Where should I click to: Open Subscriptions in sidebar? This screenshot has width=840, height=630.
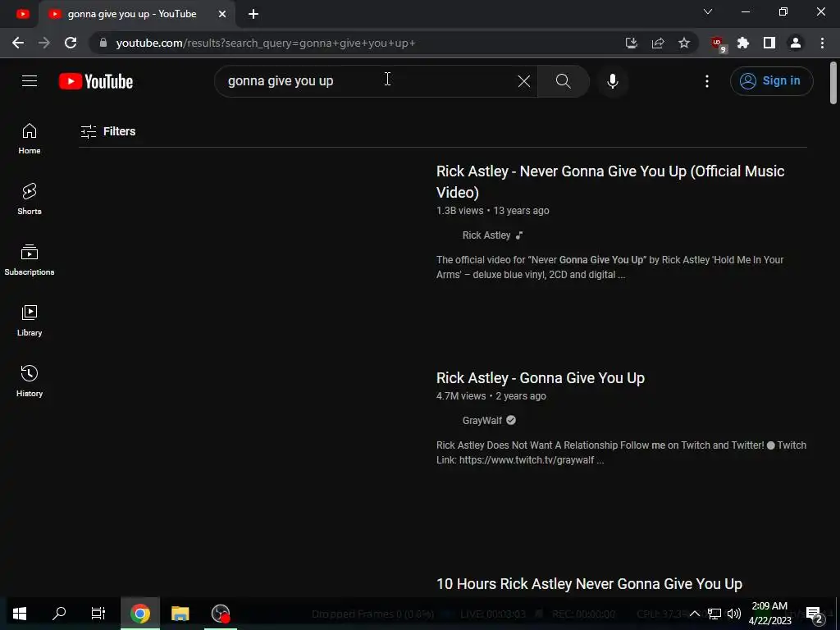pyautogui.click(x=30, y=260)
